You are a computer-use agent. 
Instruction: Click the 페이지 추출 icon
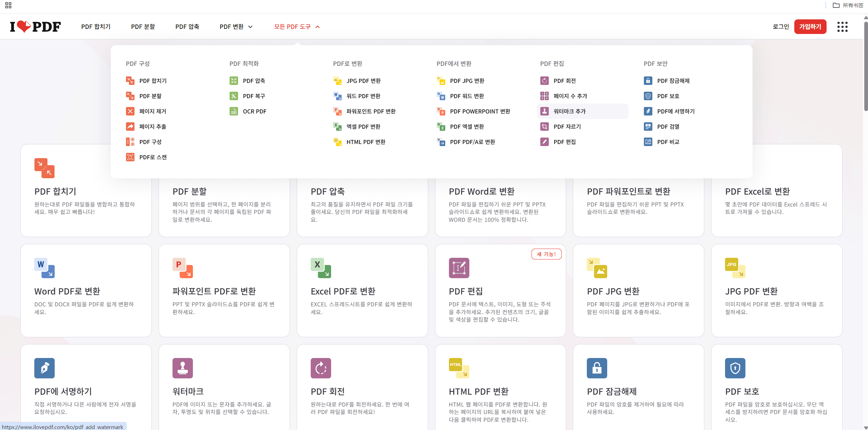(x=130, y=127)
